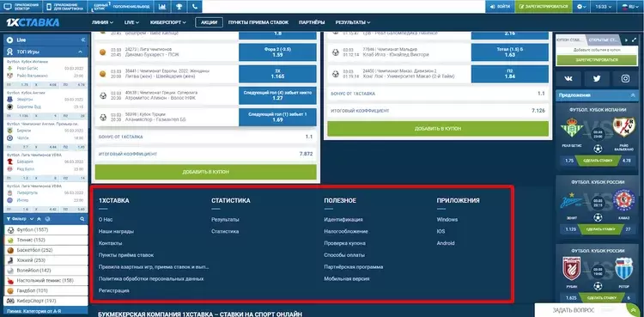This screenshot has width=644, height=317.
Task: Open the LIVE dropdown in navigation
Action: click(x=131, y=22)
